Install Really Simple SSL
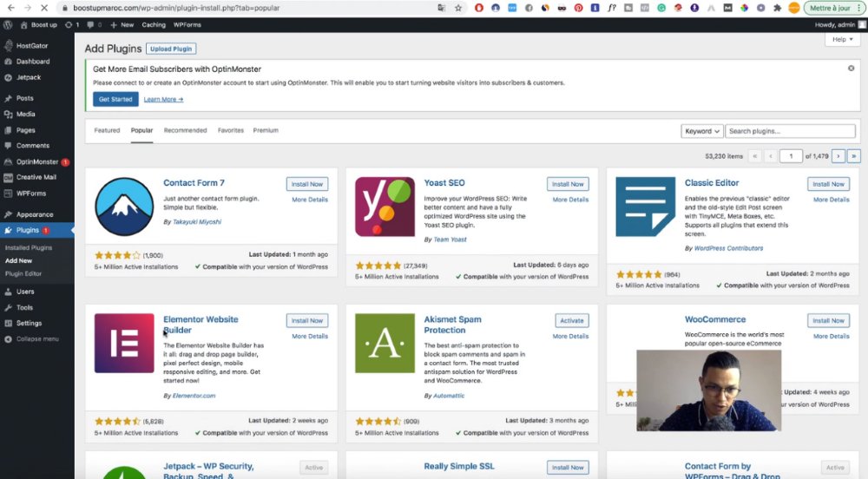The width and height of the screenshot is (868, 479). coord(568,468)
